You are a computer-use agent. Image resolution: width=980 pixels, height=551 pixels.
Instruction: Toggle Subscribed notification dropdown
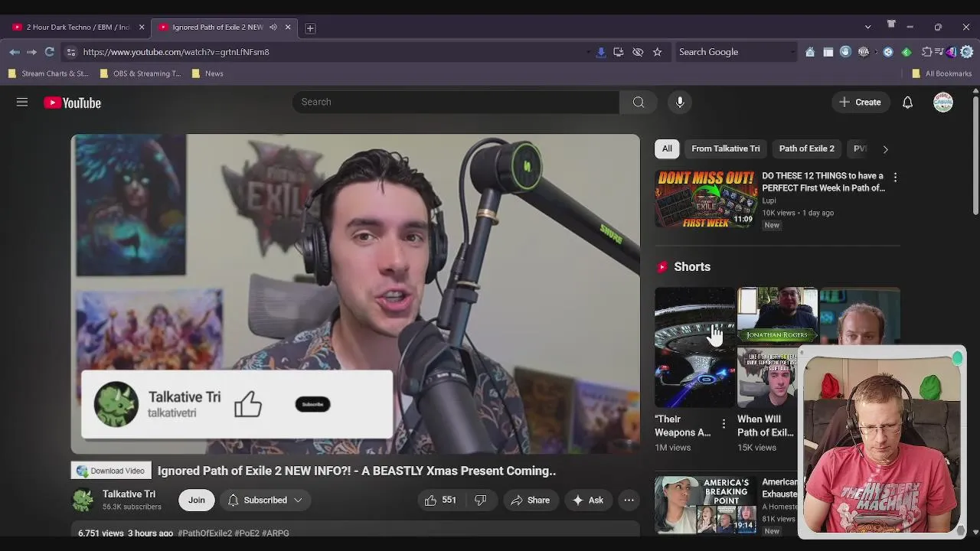coord(265,500)
